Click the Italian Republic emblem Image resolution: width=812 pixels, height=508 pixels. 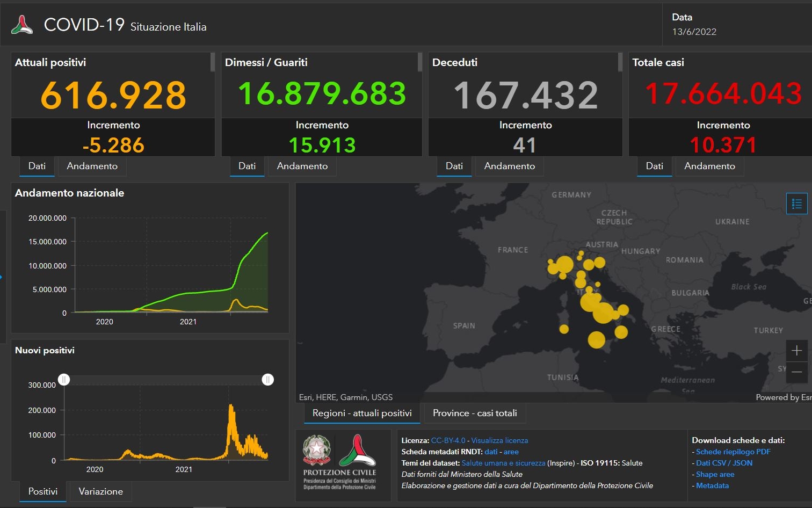(317, 450)
